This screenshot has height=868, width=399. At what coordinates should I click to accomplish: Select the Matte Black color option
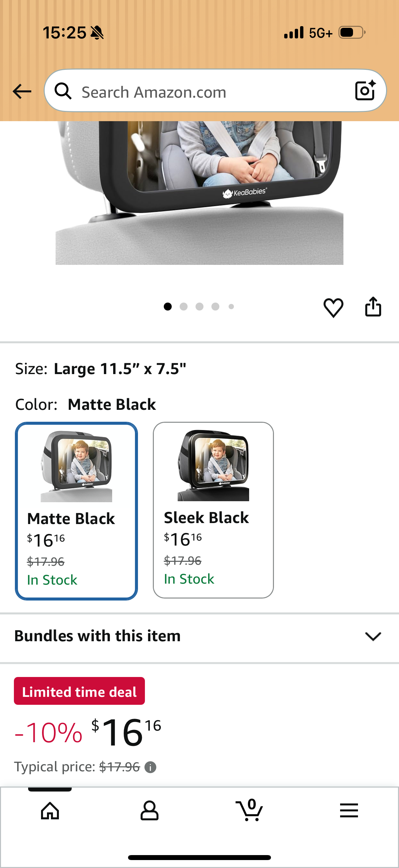pos(76,511)
